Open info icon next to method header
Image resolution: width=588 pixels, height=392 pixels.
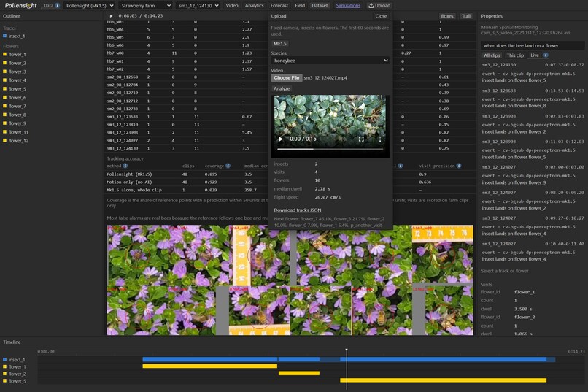[x=125, y=166]
